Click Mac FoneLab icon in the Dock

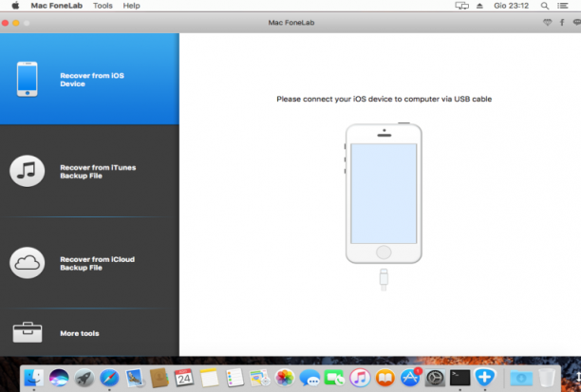pos(485,378)
